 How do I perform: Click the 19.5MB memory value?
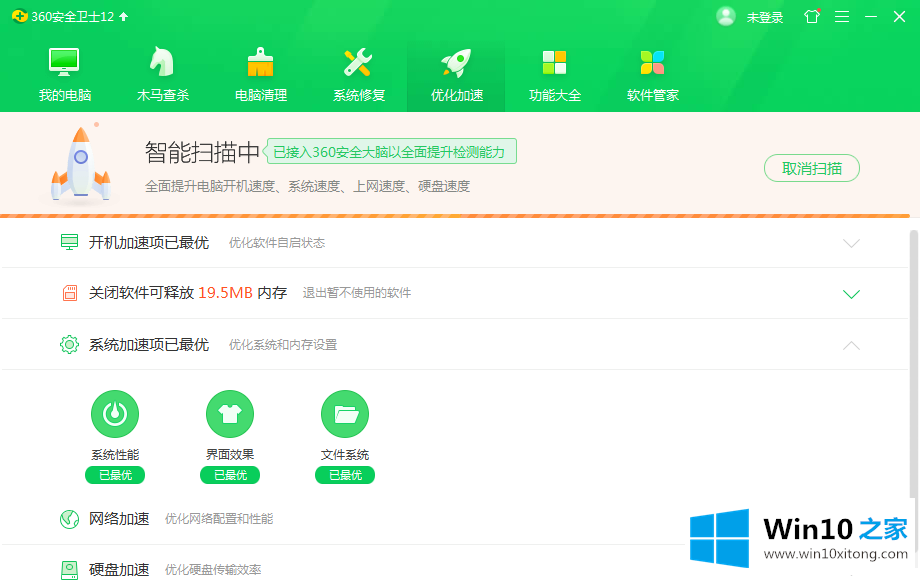tap(225, 293)
